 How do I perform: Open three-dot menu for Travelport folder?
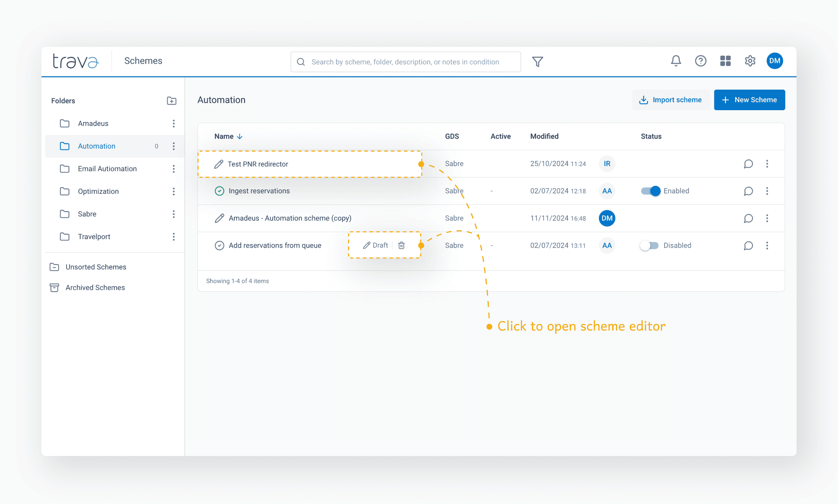click(x=173, y=237)
